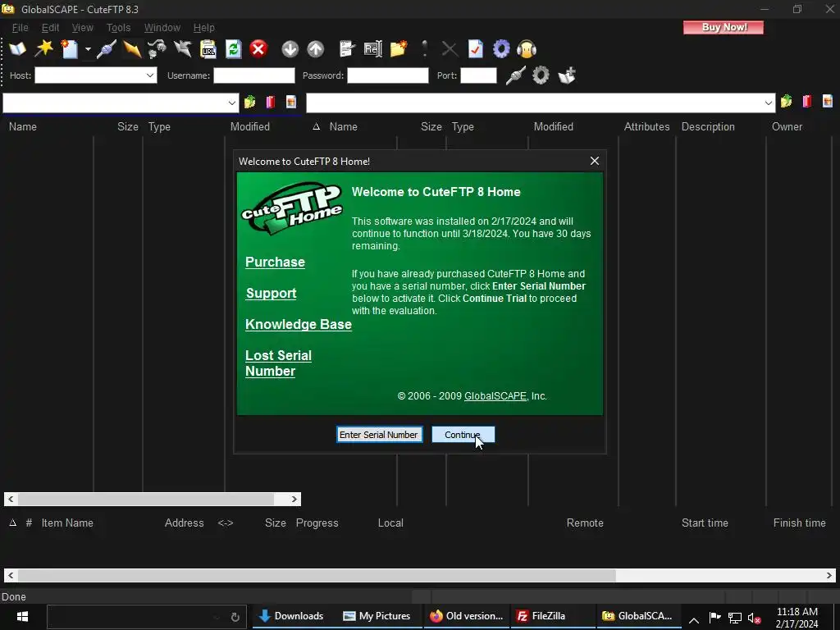Open the Knowledge Base link
Viewport: 840px width, 630px height.
pos(299,324)
